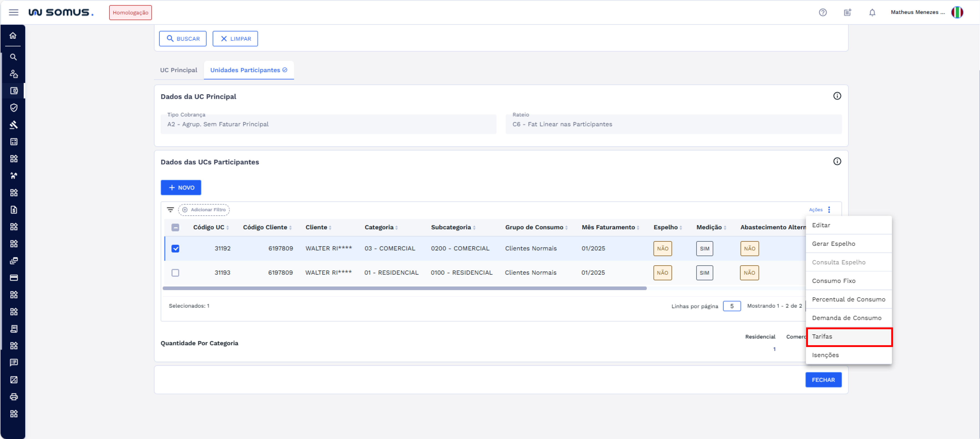980x439 pixels.
Task: Open the printer icon in sidebar
Action: 14,396
